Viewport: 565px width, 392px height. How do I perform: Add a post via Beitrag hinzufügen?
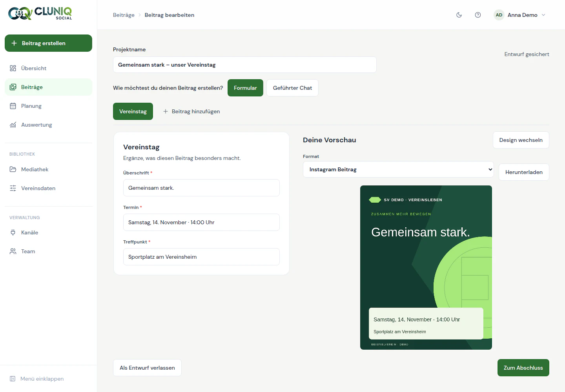tap(191, 111)
